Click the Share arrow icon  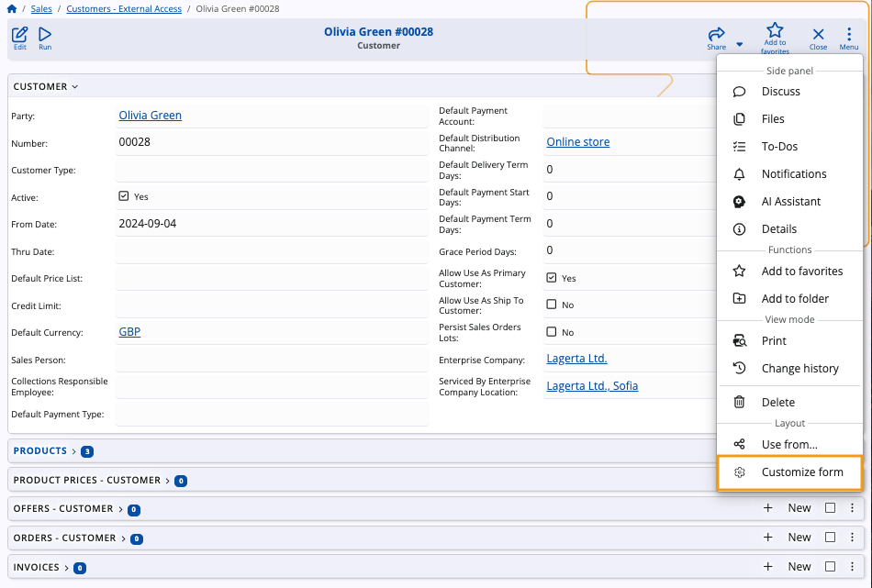coord(716,34)
